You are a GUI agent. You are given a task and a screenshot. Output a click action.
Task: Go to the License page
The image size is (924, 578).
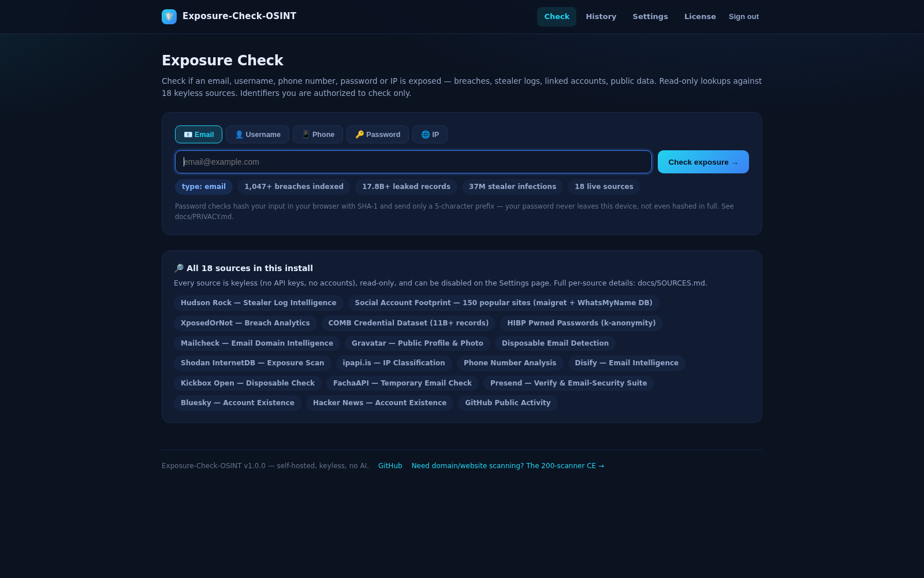(x=700, y=17)
